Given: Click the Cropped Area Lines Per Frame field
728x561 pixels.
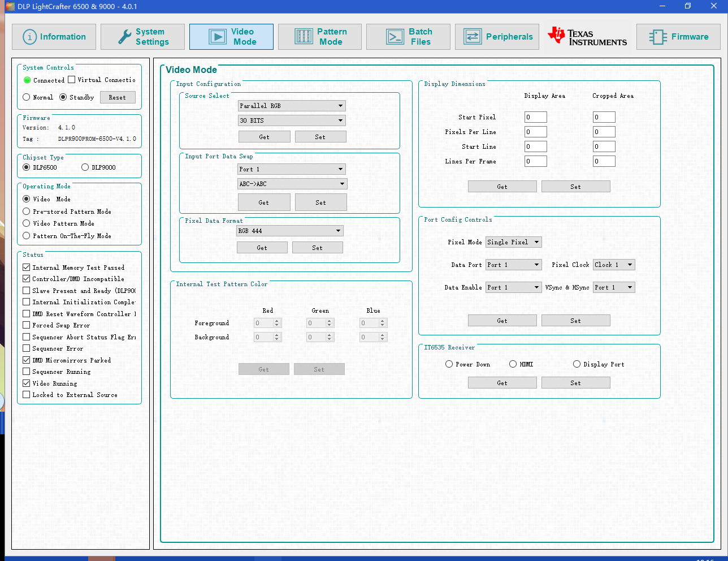Looking at the screenshot, I should tap(604, 161).
